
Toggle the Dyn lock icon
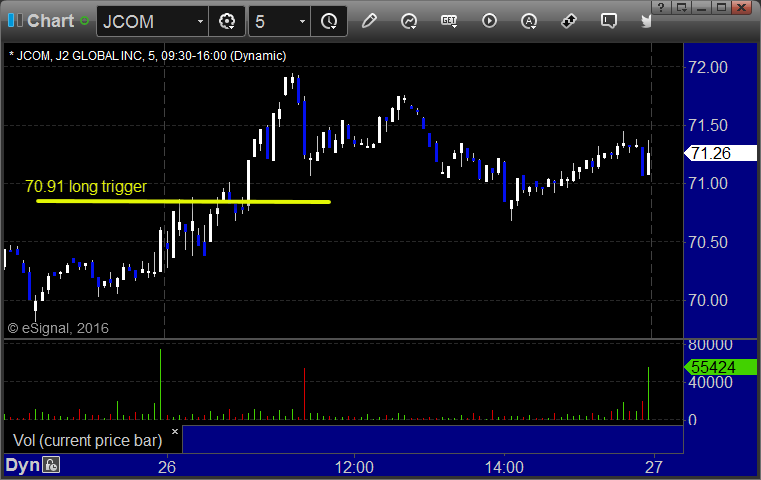tap(51, 465)
